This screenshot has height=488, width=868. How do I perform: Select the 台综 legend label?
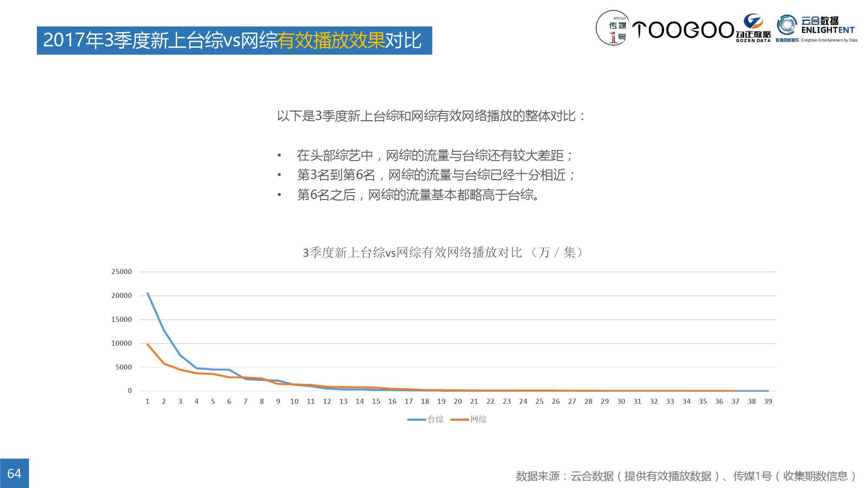(x=435, y=419)
